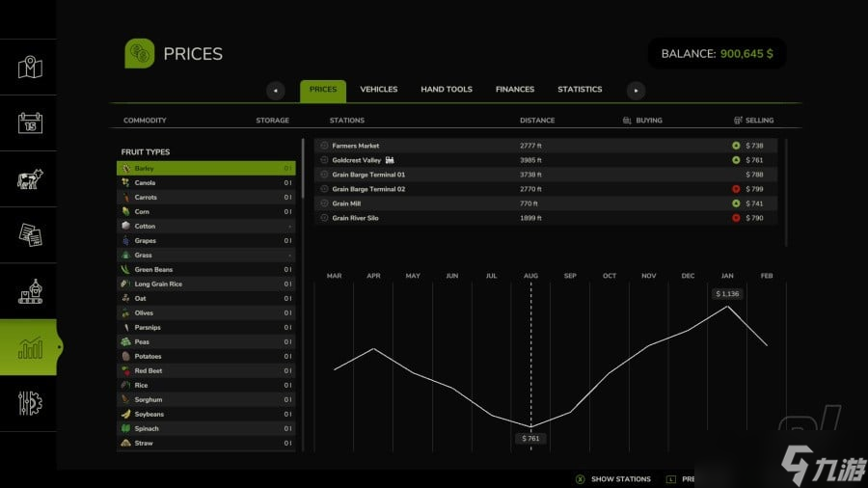Open the production factory icon in sidebar
The width and height of the screenshot is (868, 488).
click(30, 291)
